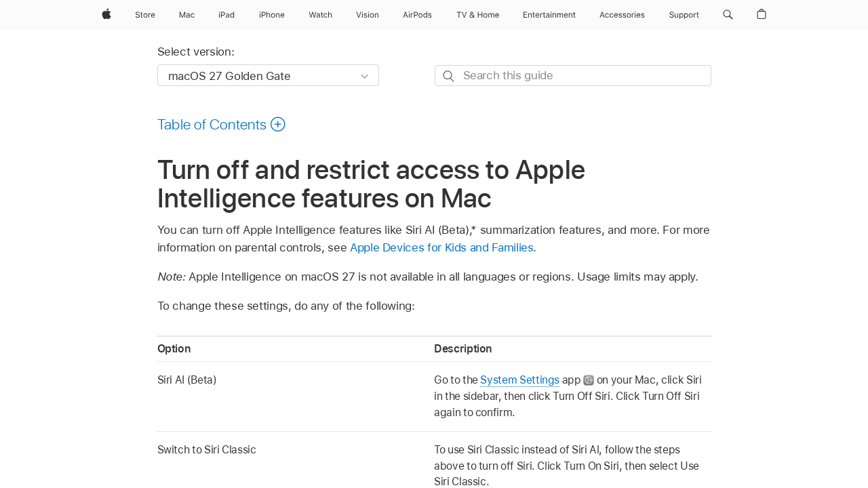Click the To change these settings sentence
Screen dimensions: 868x488
tap(286, 306)
